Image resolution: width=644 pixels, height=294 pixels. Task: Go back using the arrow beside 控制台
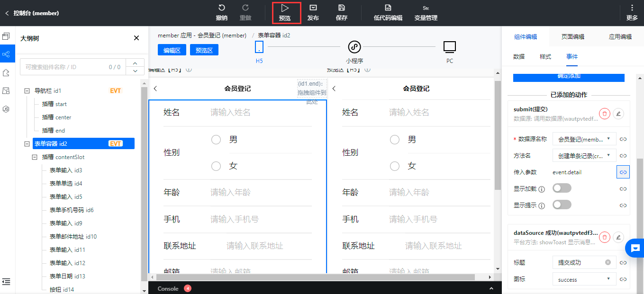(x=7, y=13)
